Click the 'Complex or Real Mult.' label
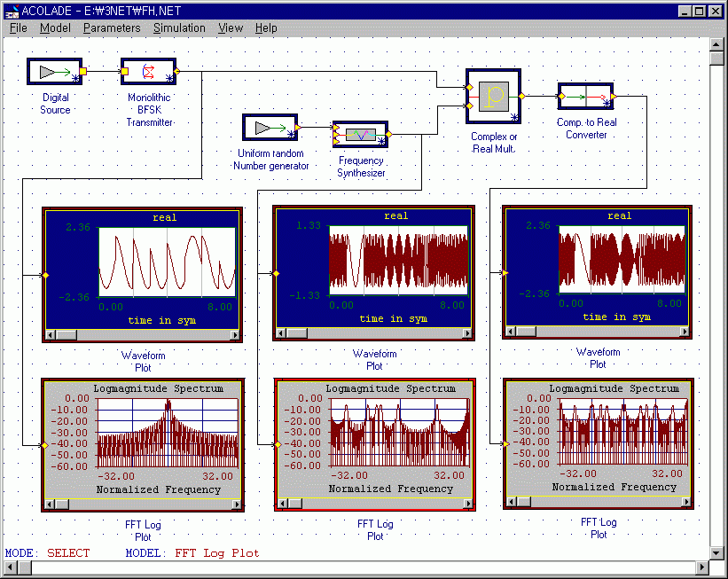 [494, 143]
